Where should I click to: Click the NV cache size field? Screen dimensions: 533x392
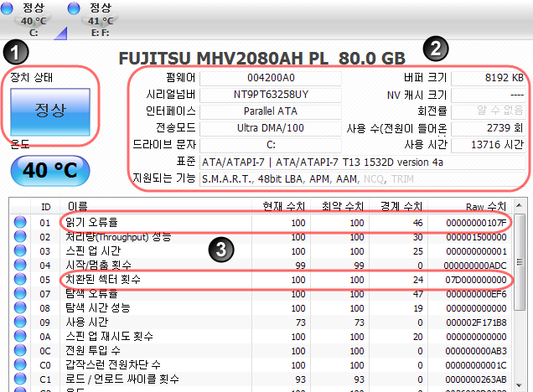pos(489,95)
